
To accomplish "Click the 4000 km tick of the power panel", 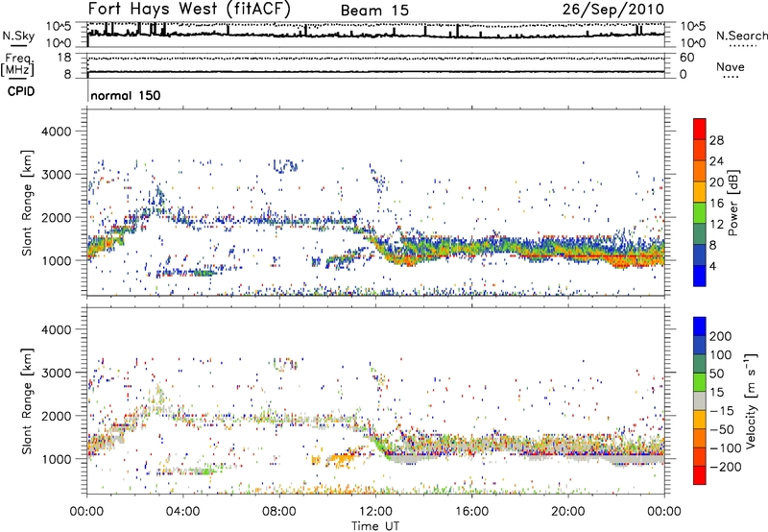I will (x=57, y=132).
